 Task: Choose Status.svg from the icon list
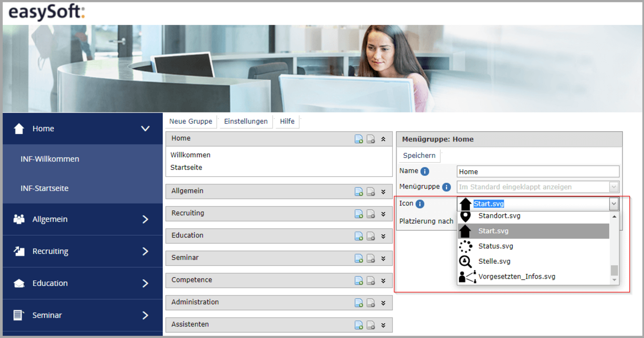point(495,246)
